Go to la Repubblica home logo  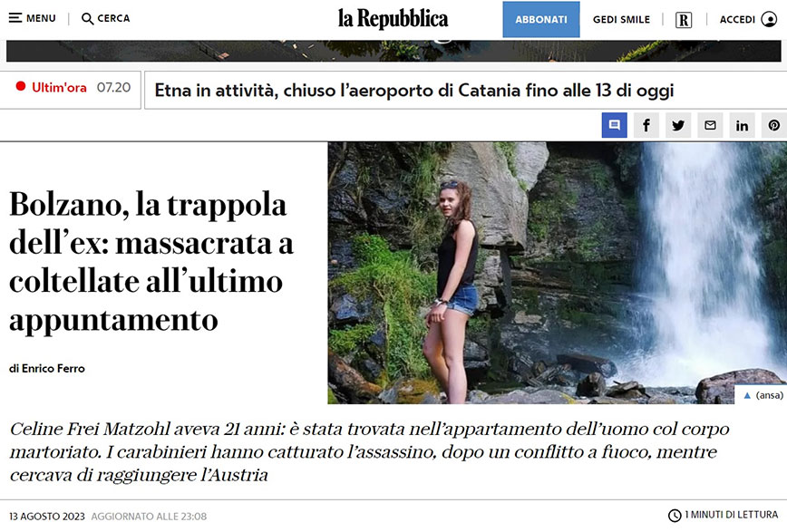(393, 19)
